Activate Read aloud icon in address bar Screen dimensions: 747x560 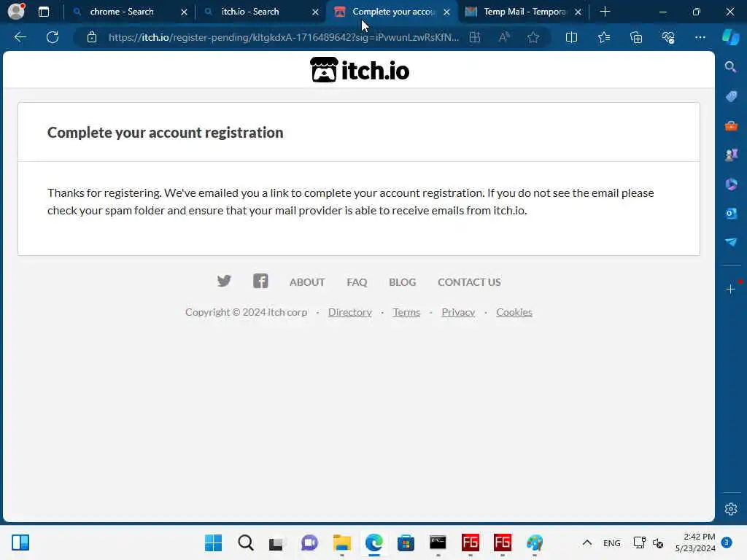tap(504, 37)
